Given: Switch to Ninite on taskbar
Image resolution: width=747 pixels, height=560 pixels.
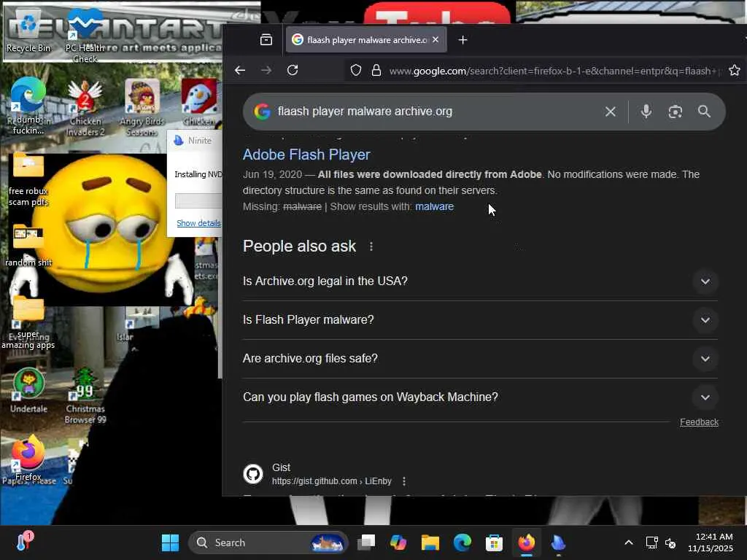Looking at the screenshot, I should 558,542.
